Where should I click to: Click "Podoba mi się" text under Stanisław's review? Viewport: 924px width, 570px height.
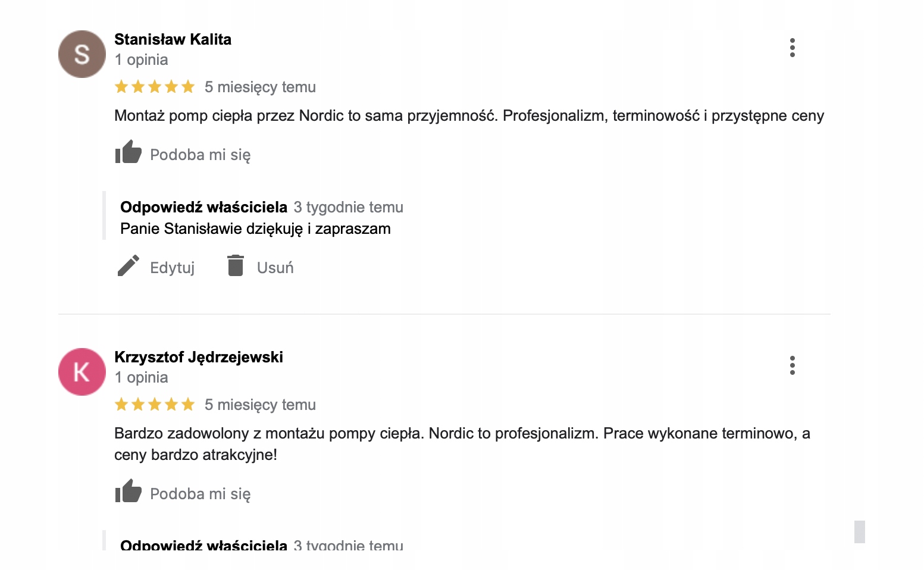coord(200,155)
